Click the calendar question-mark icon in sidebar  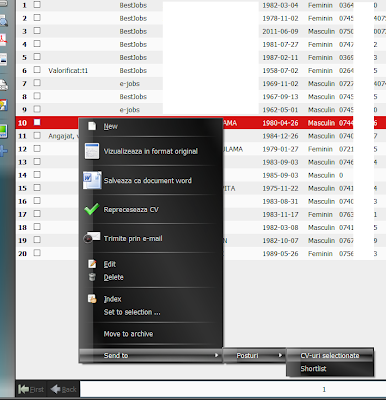click(4, 105)
